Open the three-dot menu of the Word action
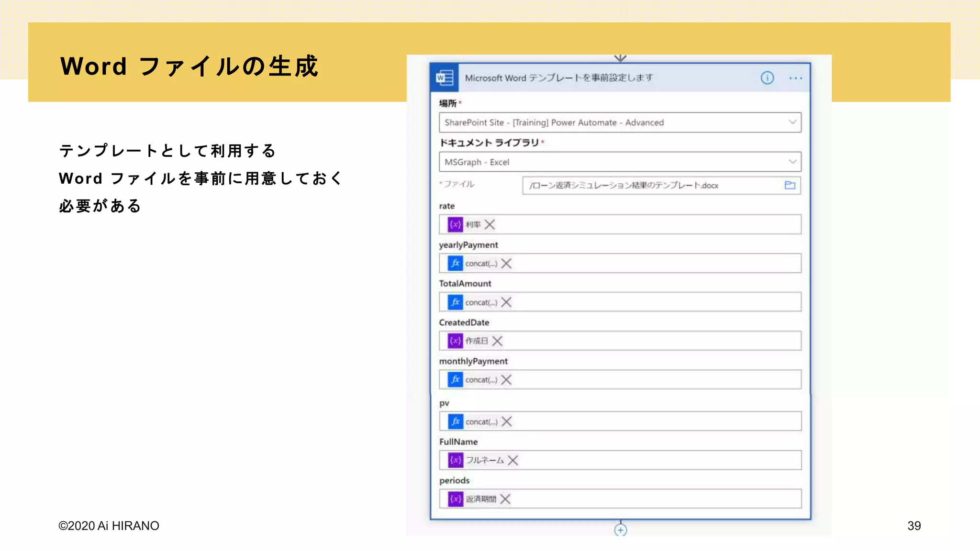Image resolution: width=980 pixels, height=551 pixels. click(x=796, y=78)
